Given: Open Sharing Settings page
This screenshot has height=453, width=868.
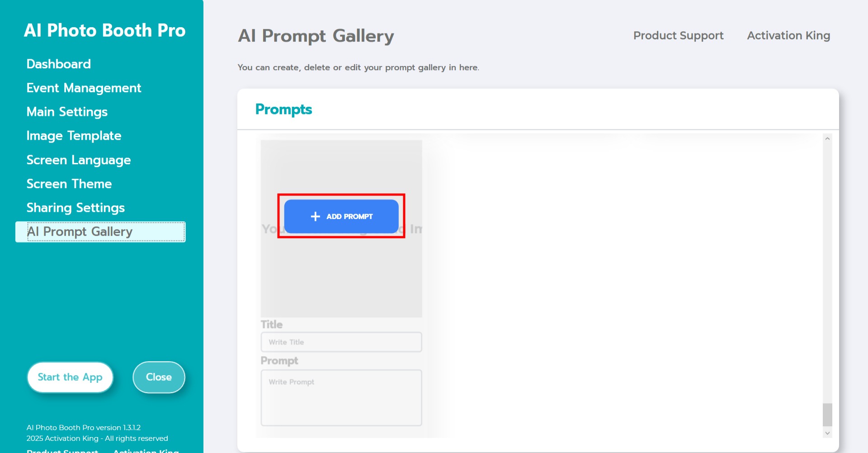Looking at the screenshot, I should (x=75, y=208).
